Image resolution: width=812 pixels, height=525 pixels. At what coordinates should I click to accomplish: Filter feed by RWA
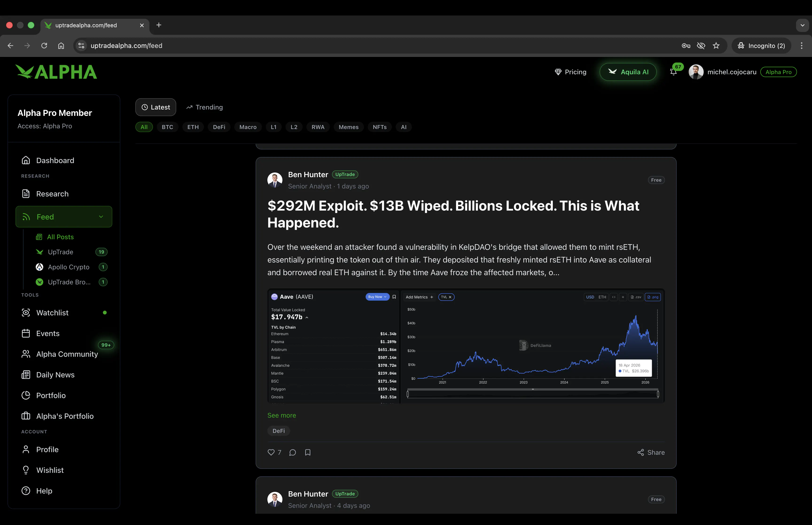(318, 127)
